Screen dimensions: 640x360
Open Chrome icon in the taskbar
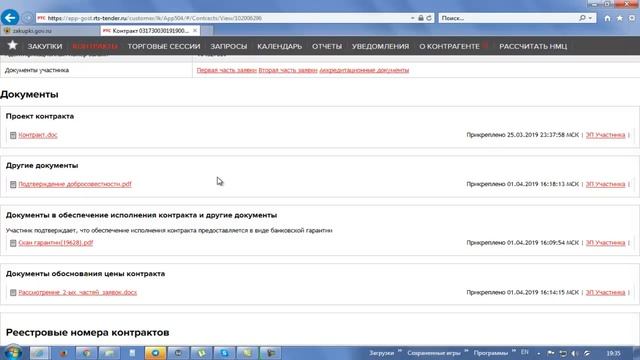86,353
